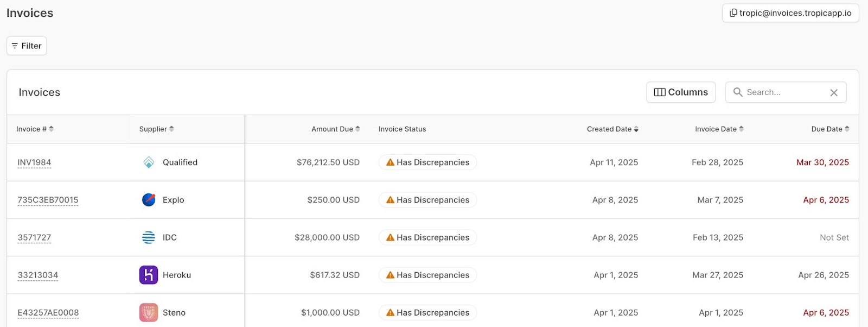Sort by the Invoice # column
868x327 pixels.
[35, 129]
